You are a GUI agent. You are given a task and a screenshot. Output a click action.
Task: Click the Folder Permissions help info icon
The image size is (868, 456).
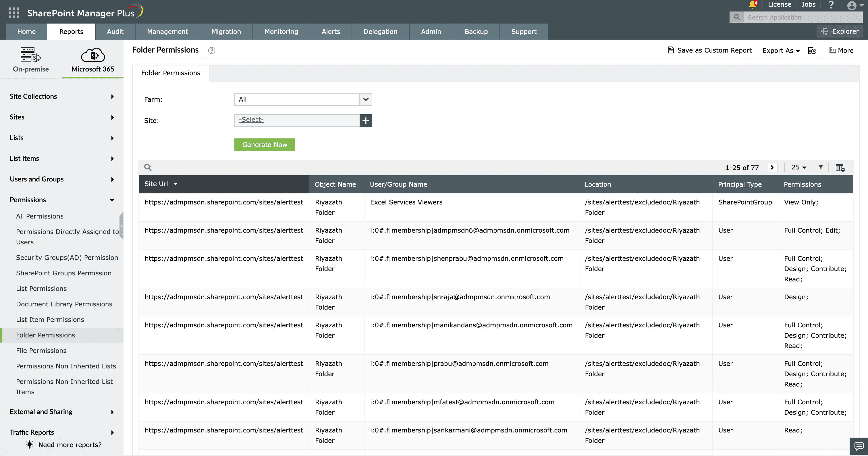(212, 51)
